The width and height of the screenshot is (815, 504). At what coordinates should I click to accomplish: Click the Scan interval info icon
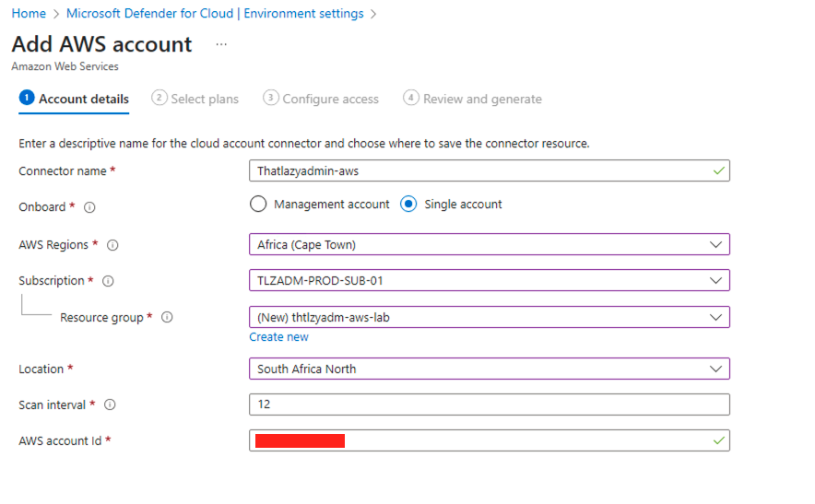[110, 404]
